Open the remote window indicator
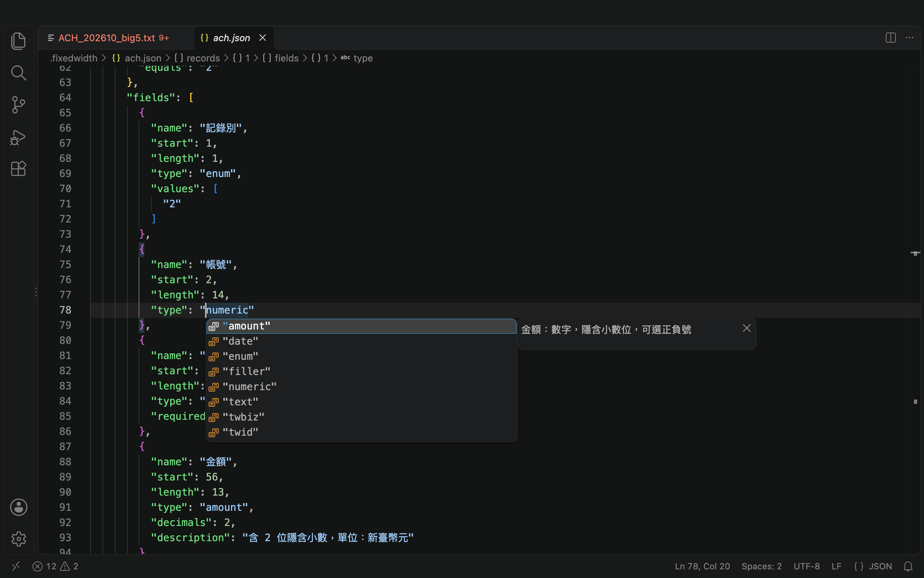This screenshot has width=924, height=578. click(16, 566)
